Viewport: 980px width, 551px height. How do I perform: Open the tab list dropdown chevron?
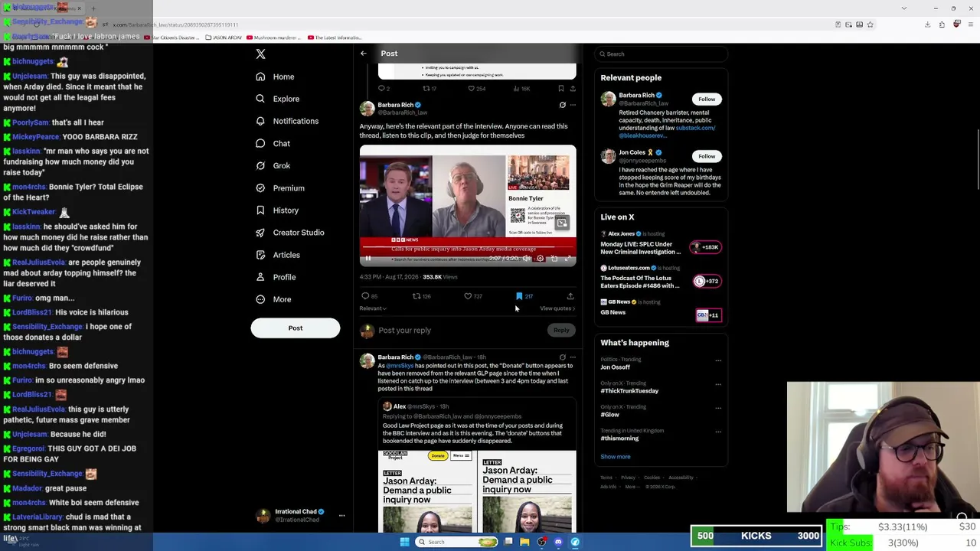[904, 8]
